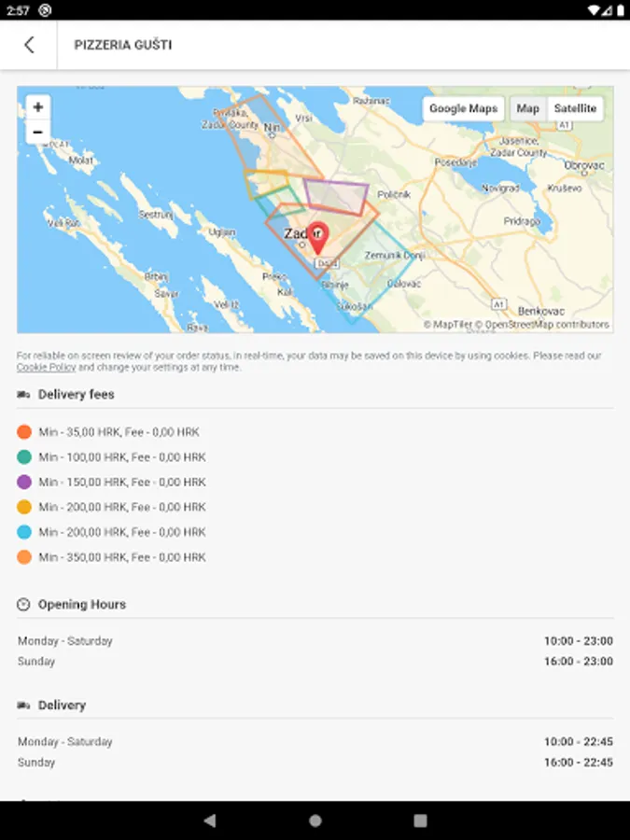Viewport: 630px width, 840px height.
Task: Select the light orange 350,00 HRK zone swatch
Action: point(24,557)
